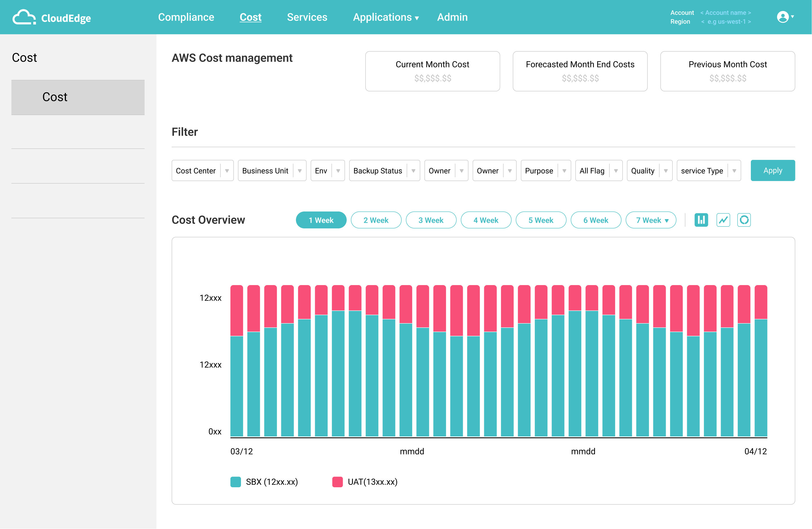Open the Compliance menu item

click(x=185, y=17)
